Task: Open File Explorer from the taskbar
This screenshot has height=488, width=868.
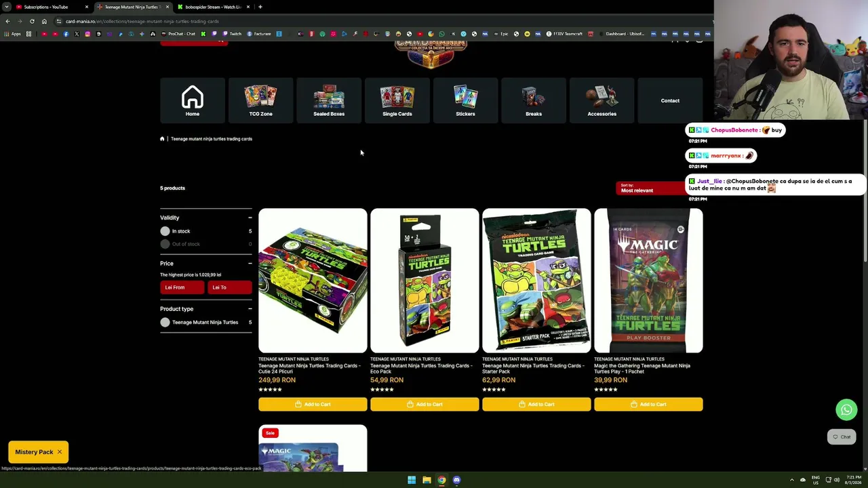Action: tap(427, 480)
